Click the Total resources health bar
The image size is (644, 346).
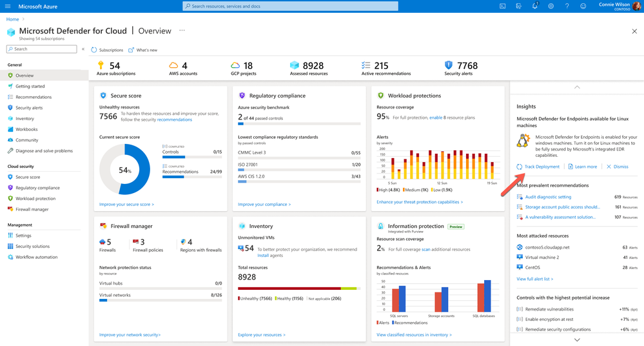pos(299,289)
